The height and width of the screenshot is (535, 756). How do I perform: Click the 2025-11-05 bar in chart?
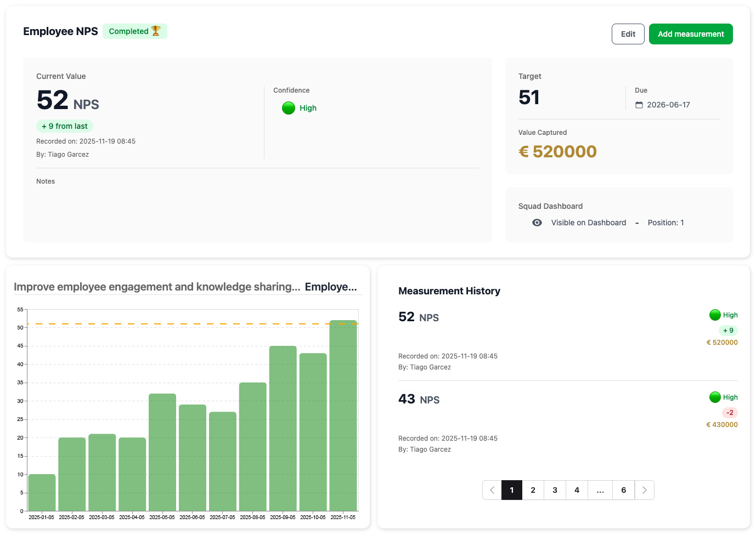click(343, 416)
